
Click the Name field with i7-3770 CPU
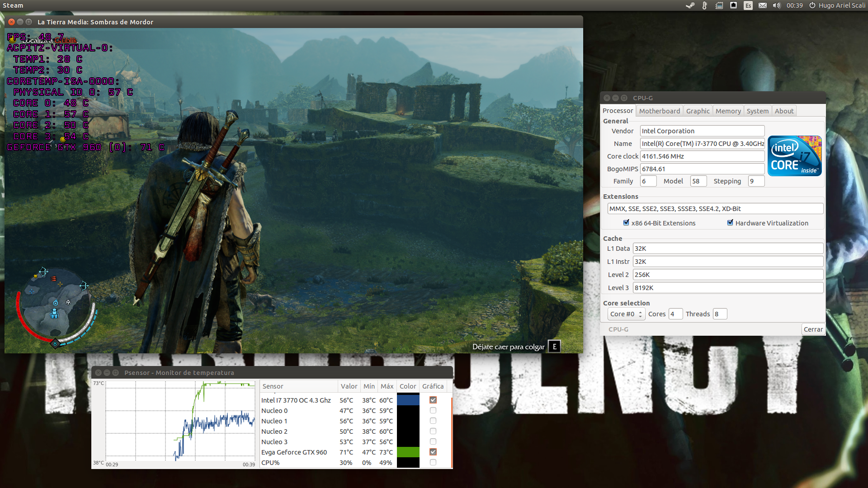pos(702,144)
